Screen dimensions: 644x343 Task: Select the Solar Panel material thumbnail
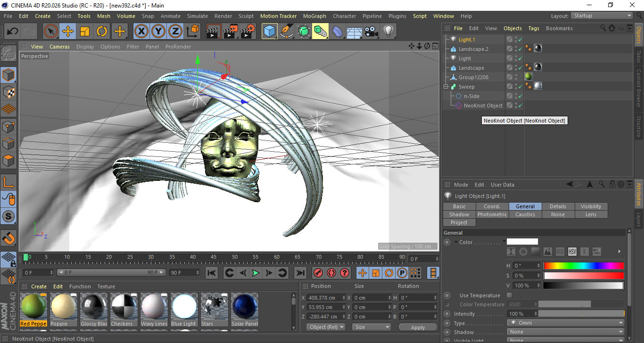tap(245, 310)
